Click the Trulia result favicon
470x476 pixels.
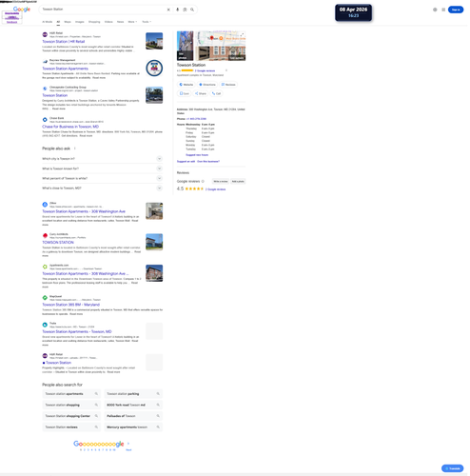coord(45,325)
